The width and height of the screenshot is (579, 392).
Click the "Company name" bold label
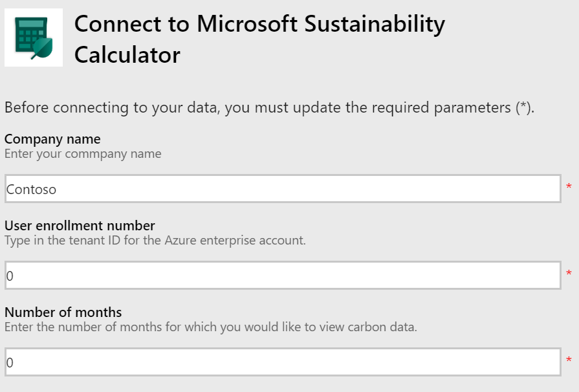(52, 139)
